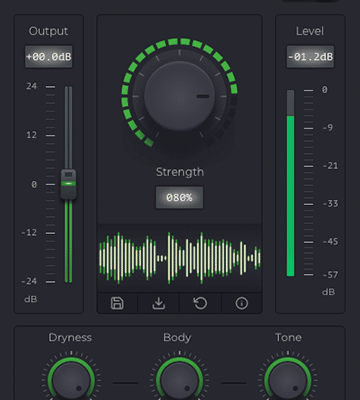Click the download arrow icon
This screenshot has height=400, width=360.
click(159, 303)
